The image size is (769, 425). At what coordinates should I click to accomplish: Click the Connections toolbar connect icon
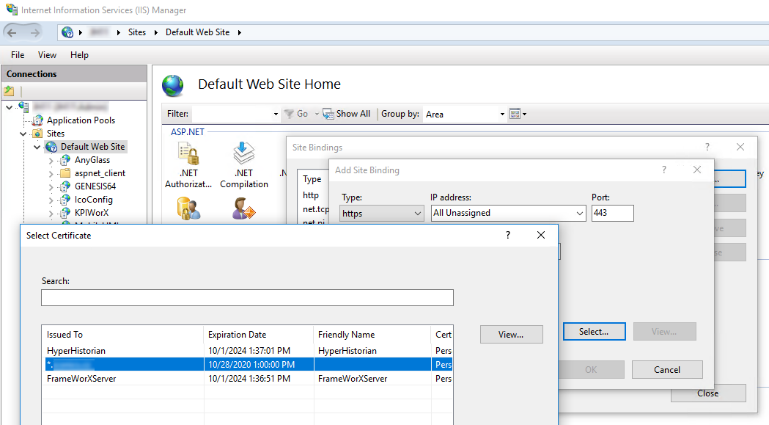[10, 91]
